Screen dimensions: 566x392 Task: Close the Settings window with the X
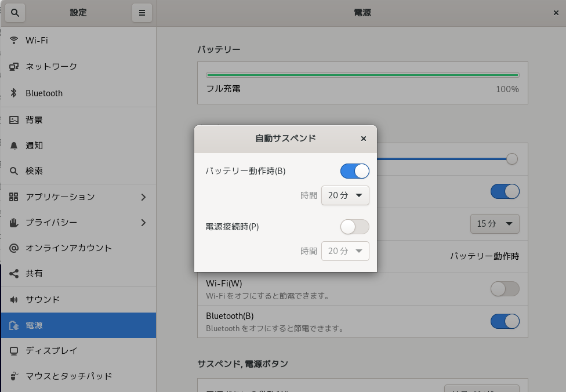(x=556, y=13)
